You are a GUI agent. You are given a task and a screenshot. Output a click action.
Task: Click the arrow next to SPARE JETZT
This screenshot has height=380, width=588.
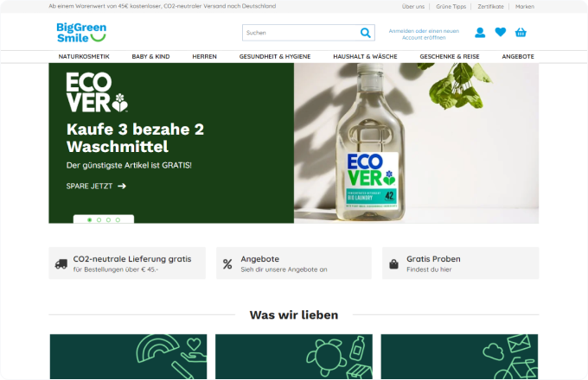click(122, 186)
